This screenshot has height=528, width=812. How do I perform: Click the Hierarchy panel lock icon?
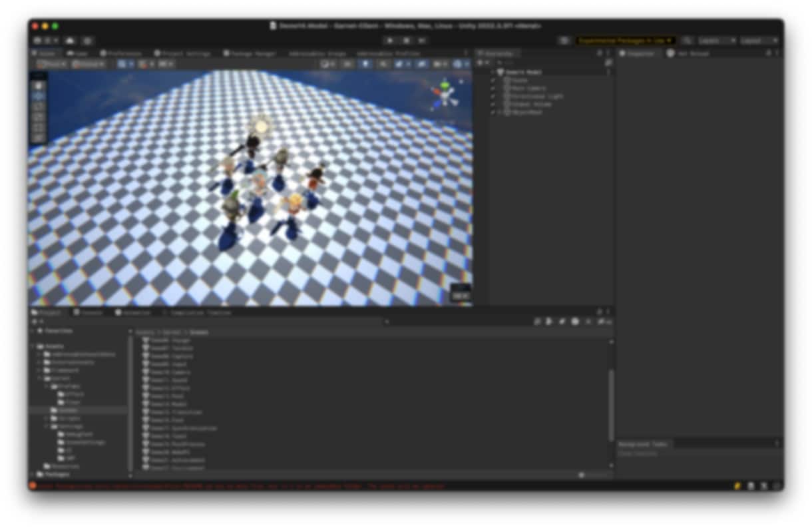pos(599,53)
